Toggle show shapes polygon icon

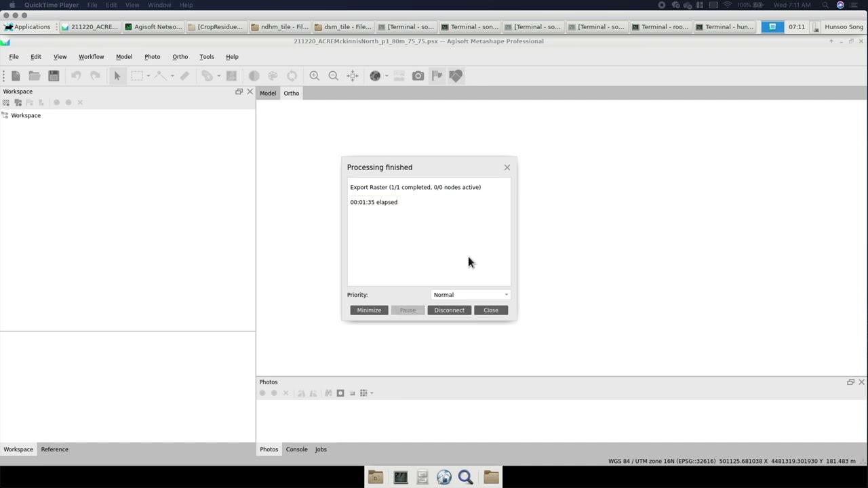(456, 76)
